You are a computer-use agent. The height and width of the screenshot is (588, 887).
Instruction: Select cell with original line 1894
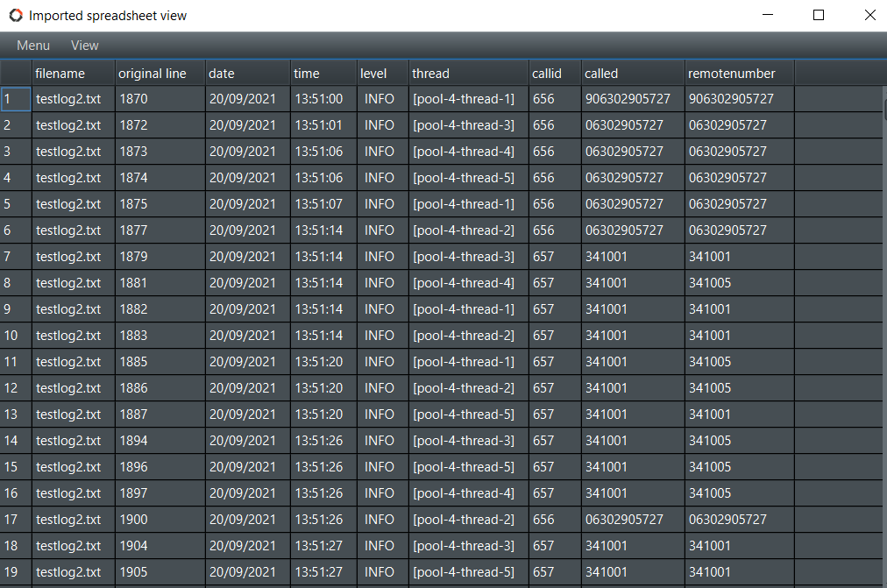tap(160, 441)
